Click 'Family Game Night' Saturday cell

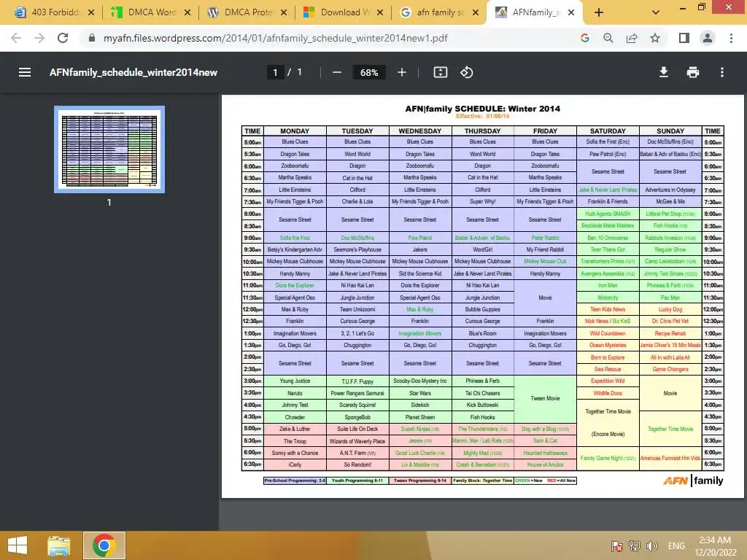[608, 458]
